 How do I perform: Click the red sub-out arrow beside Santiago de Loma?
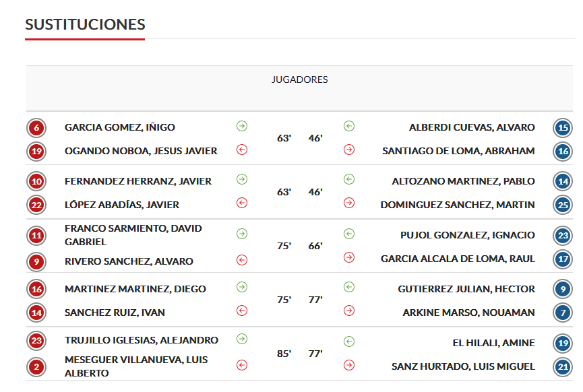tap(348, 150)
